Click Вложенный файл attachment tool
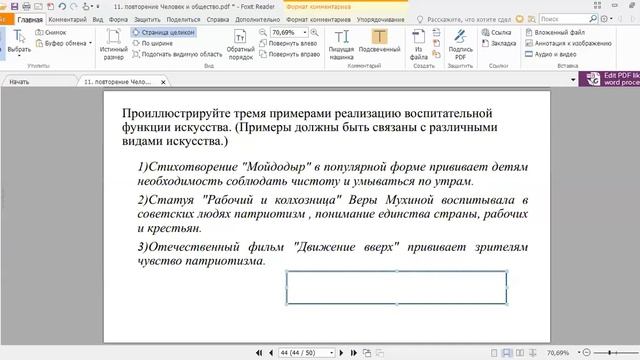The image size is (640, 360). pyautogui.click(x=555, y=32)
